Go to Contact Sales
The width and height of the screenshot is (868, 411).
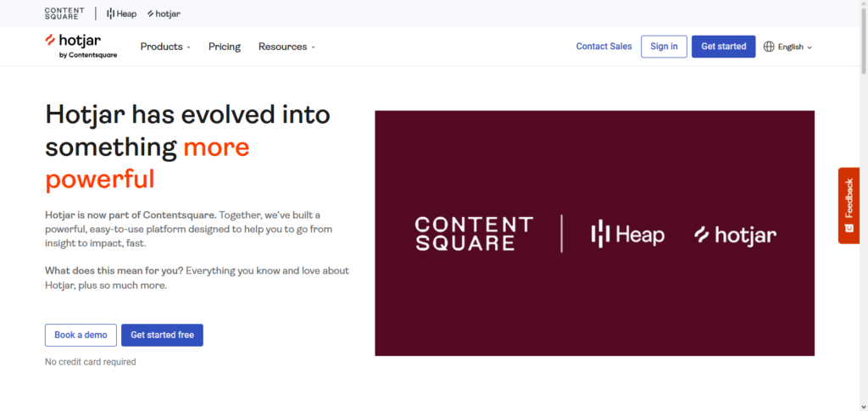pyautogui.click(x=604, y=47)
